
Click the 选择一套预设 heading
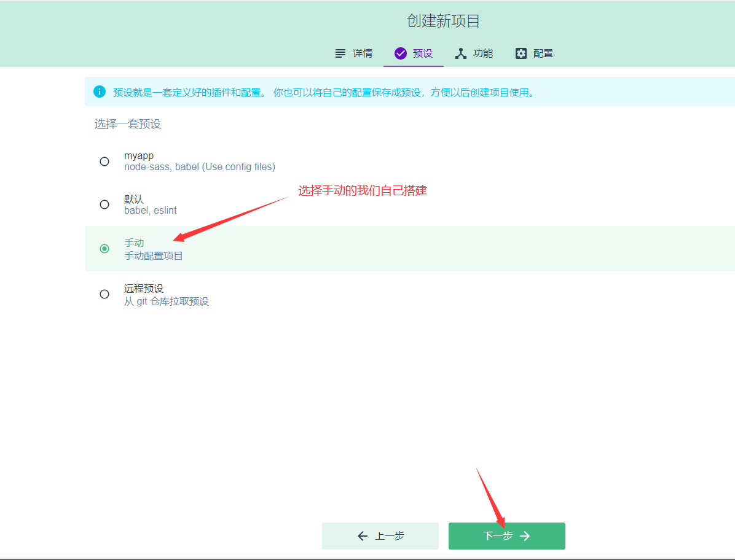[x=128, y=124]
